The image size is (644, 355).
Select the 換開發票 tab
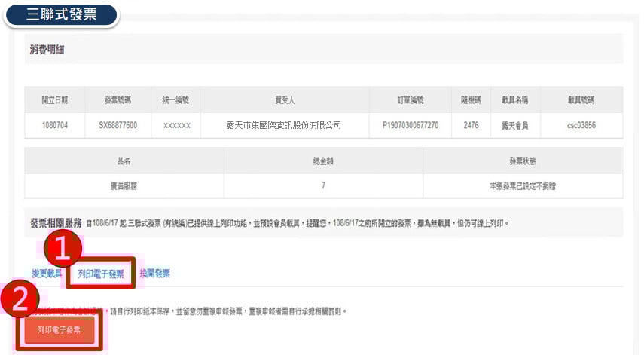click(x=155, y=274)
